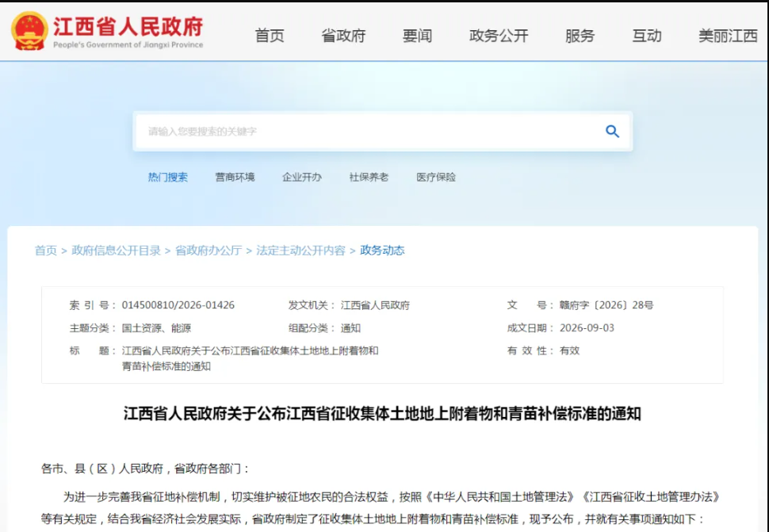Image resolution: width=769 pixels, height=532 pixels.
Task: Open 政府信息公开目录 breadcrumb link
Action: tap(117, 251)
